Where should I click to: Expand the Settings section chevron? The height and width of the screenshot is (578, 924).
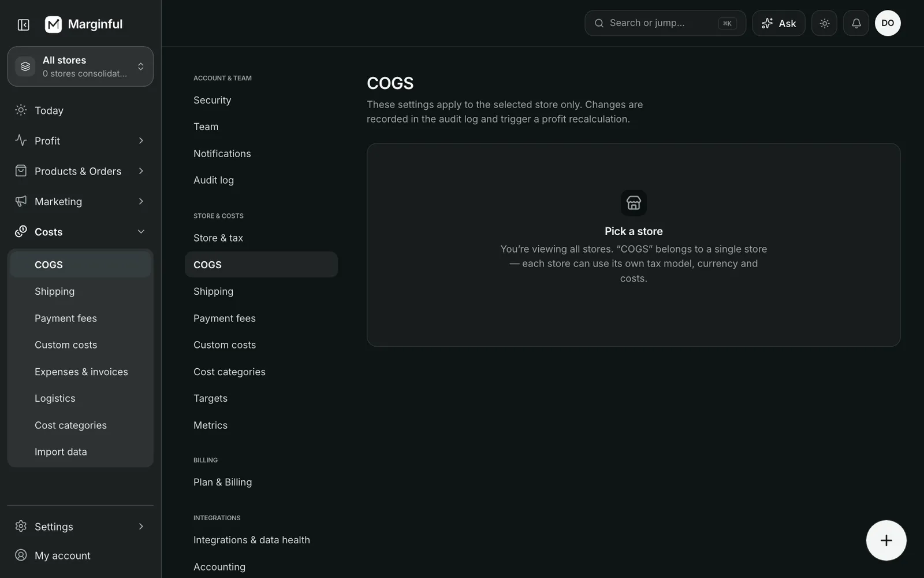pos(141,527)
